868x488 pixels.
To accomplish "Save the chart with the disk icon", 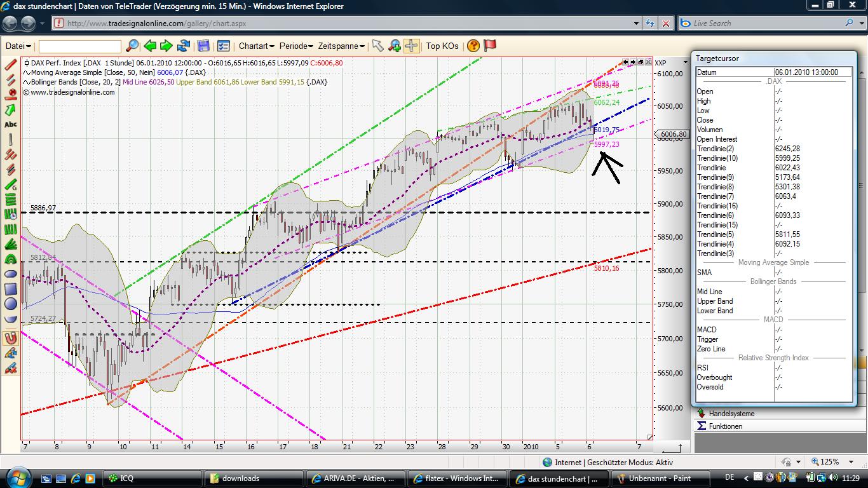I will tap(202, 46).
